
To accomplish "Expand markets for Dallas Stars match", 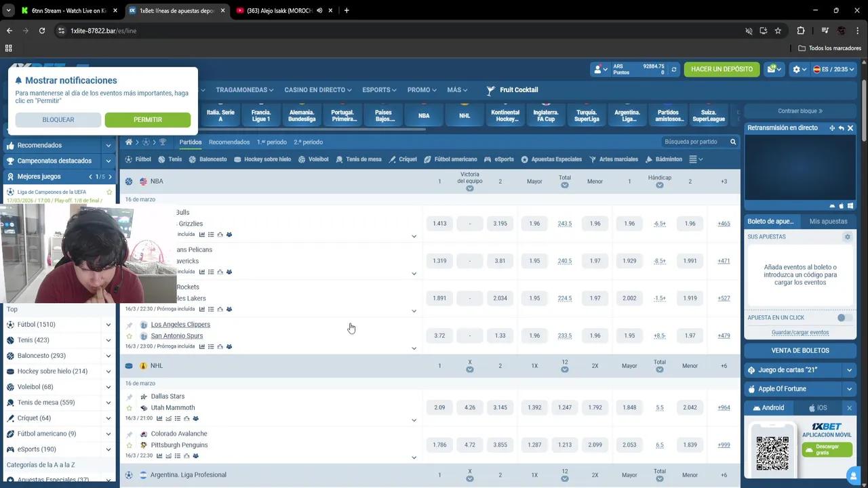I will coord(414,420).
